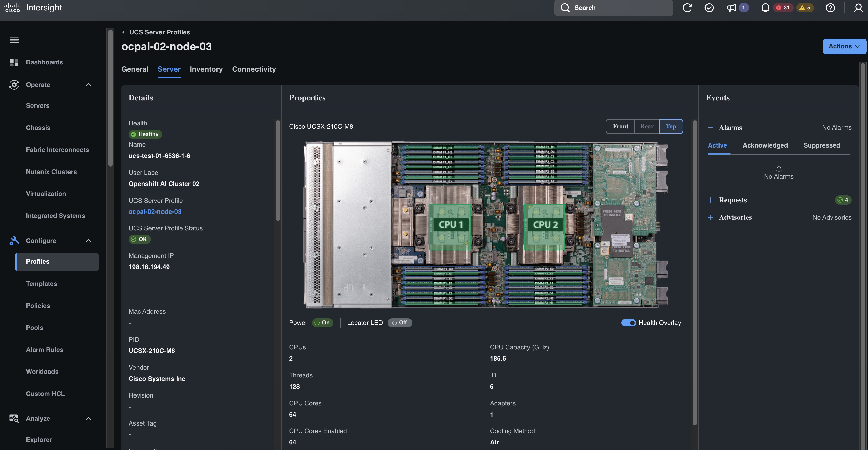The height and width of the screenshot is (450, 868).
Task: Show Acknowledged alarms tab
Action: click(x=765, y=145)
